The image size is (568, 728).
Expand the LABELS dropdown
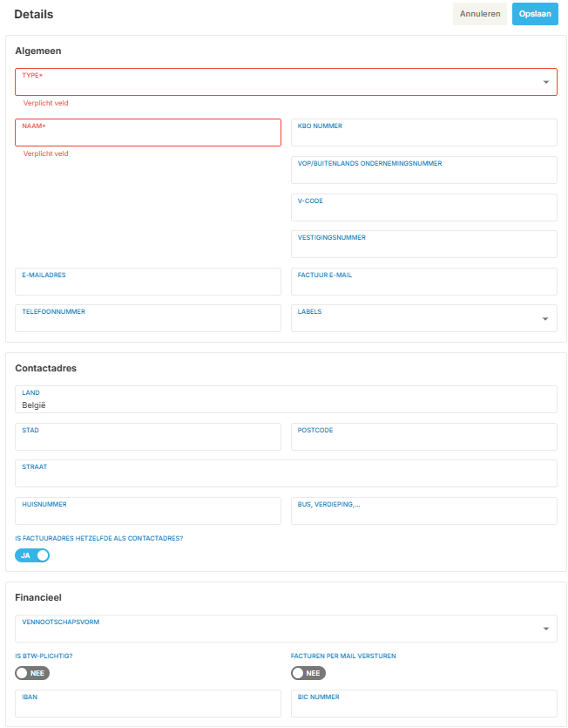pos(424,318)
